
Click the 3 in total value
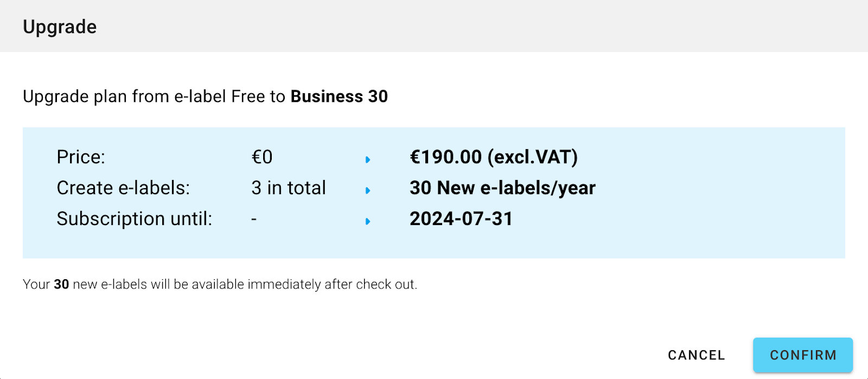(289, 188)
